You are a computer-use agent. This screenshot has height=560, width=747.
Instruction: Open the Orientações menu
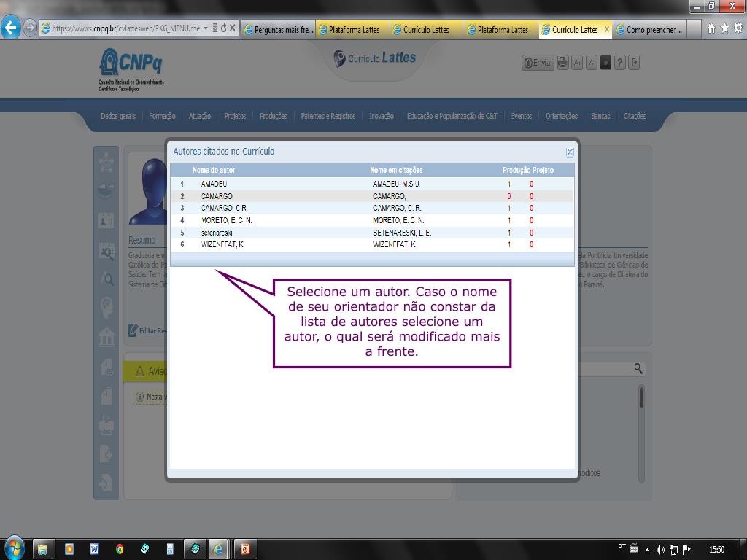pos(562,116)
